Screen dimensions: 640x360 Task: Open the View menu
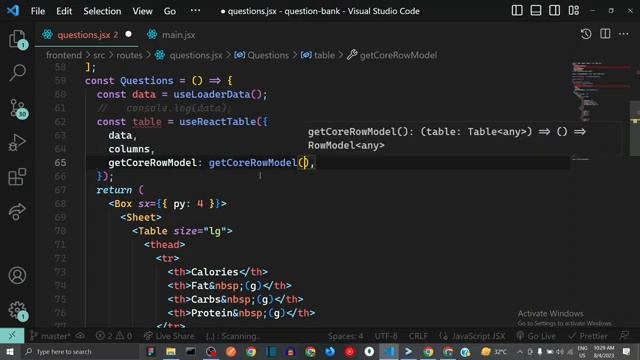coord(142,11)
